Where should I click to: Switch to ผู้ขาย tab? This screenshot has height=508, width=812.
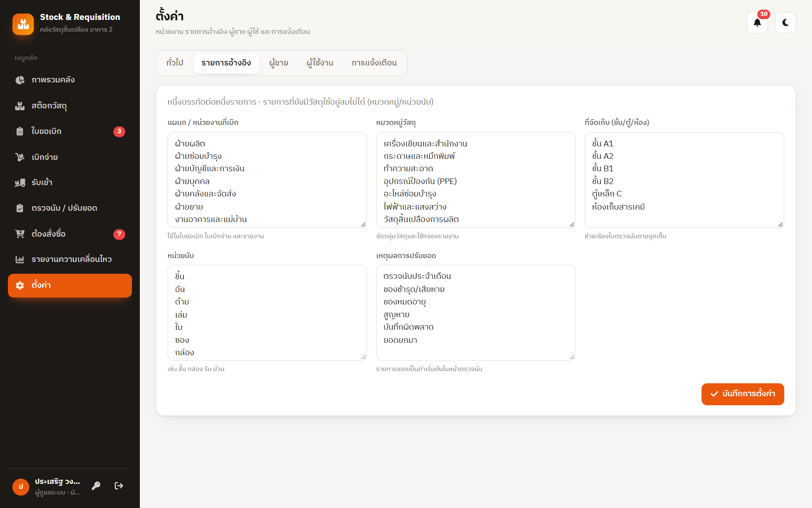tap(279, 63)
